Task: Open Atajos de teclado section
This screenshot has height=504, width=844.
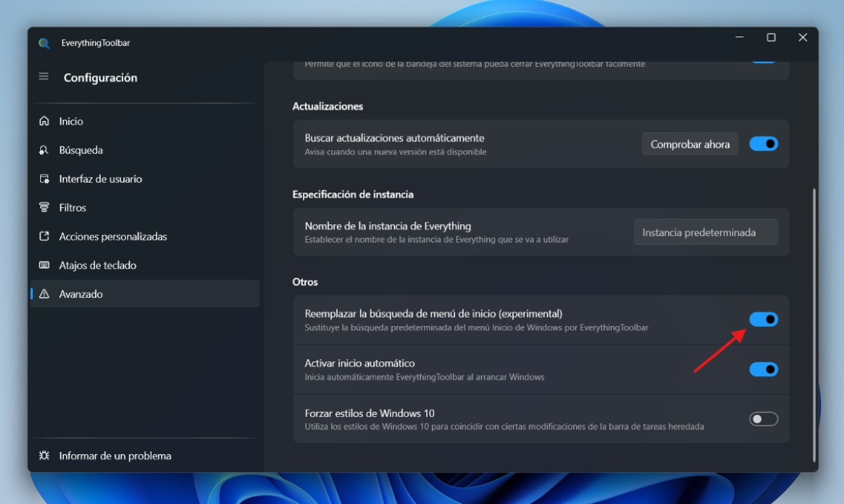Action: coord(145,266)
